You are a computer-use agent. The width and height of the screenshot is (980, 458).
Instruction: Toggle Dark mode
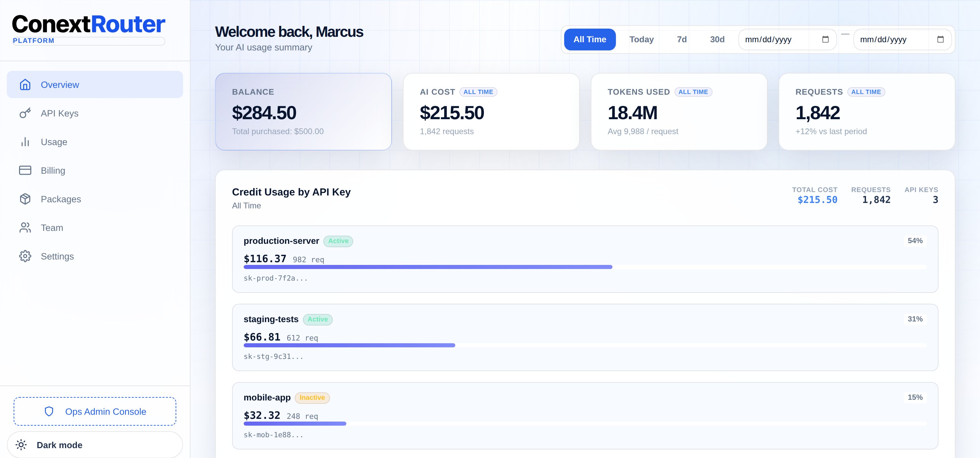pos(95,445)
